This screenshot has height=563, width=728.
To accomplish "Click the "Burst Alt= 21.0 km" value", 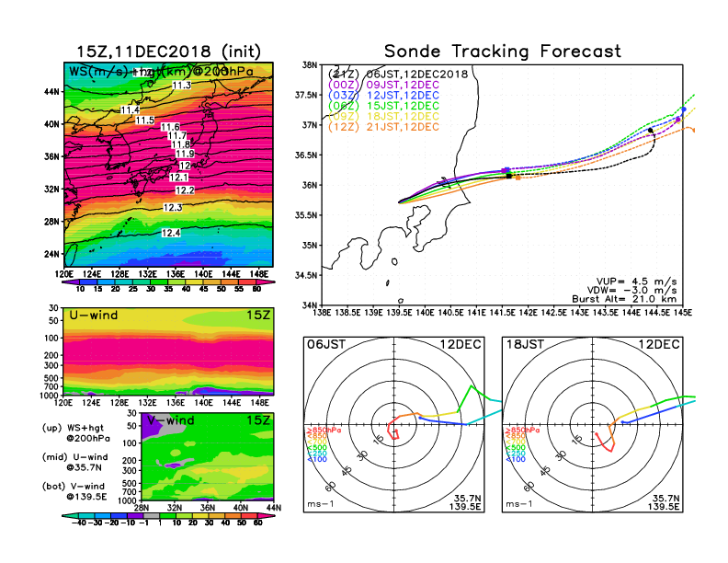I will (x=624, y=299).
